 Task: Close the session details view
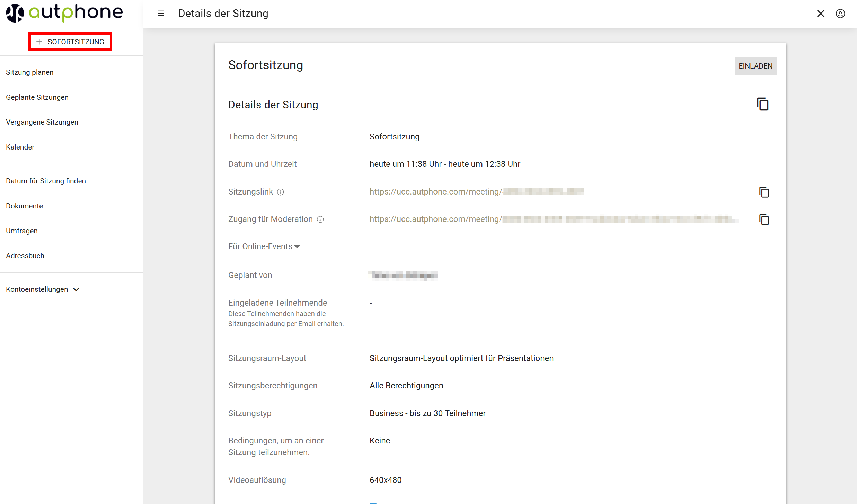click(x=821, y=13)
